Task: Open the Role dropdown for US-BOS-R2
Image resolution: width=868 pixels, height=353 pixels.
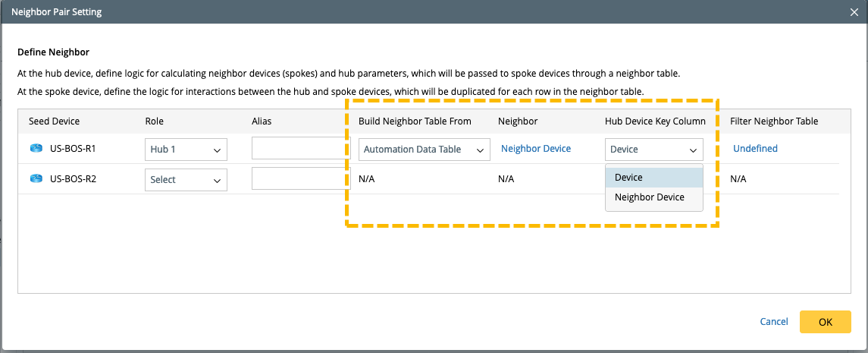Action: tap(186, 180)
